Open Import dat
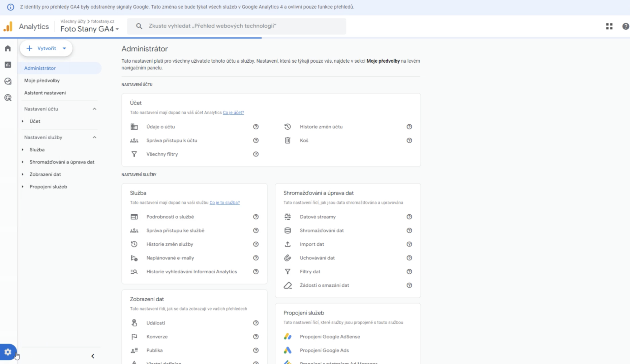 [312, 244]
